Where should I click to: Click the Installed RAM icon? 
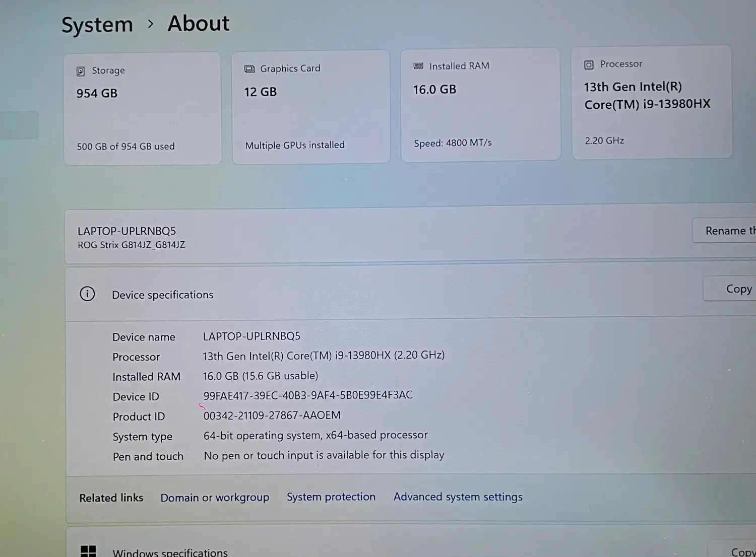[x=418, y=66]
